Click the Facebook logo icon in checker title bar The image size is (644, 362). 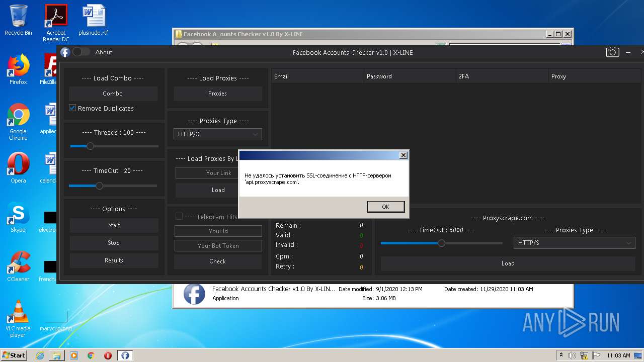[x=65, y=52]
